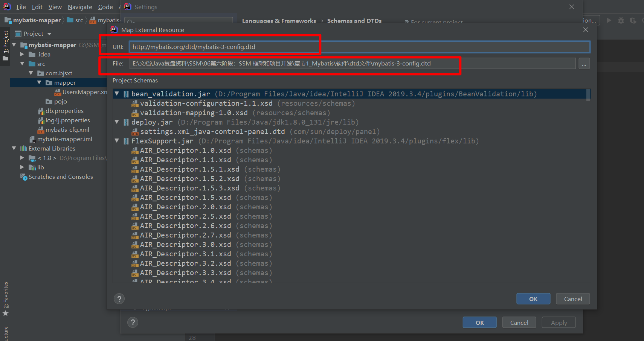Collapse the mapper package node
This screenshot has width=644, height=341.
pyautogui.click(x=39, y=82)
